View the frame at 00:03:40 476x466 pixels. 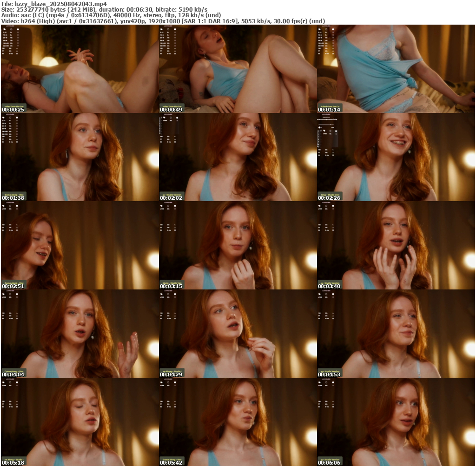396,245
